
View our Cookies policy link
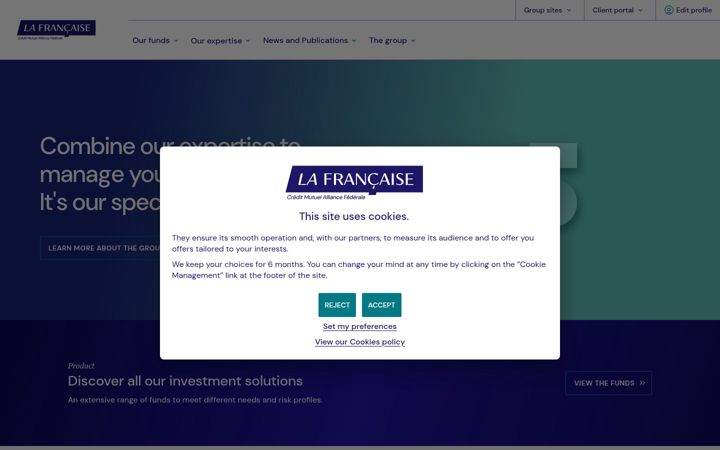360,342
